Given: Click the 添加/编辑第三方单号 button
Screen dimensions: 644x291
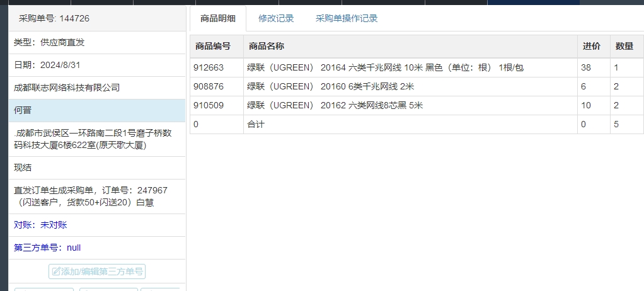Looking at the screenshot, I should (x=97, y=271).
